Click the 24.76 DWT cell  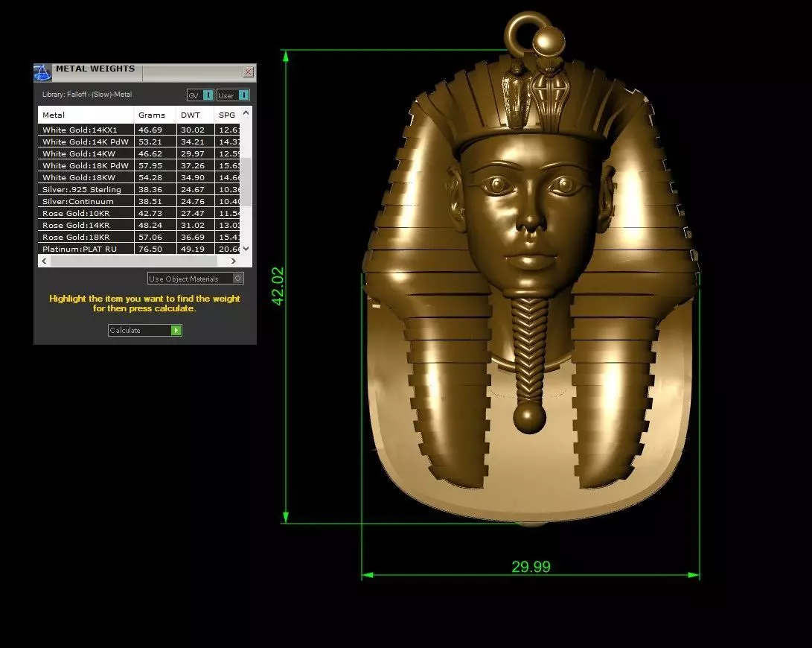(195, 201)
